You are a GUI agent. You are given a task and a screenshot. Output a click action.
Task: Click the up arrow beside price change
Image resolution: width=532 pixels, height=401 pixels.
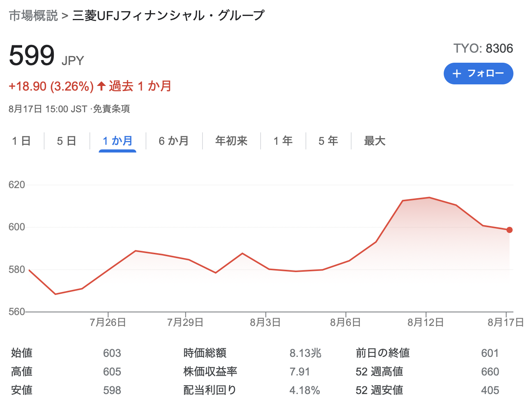coord(101,86)
